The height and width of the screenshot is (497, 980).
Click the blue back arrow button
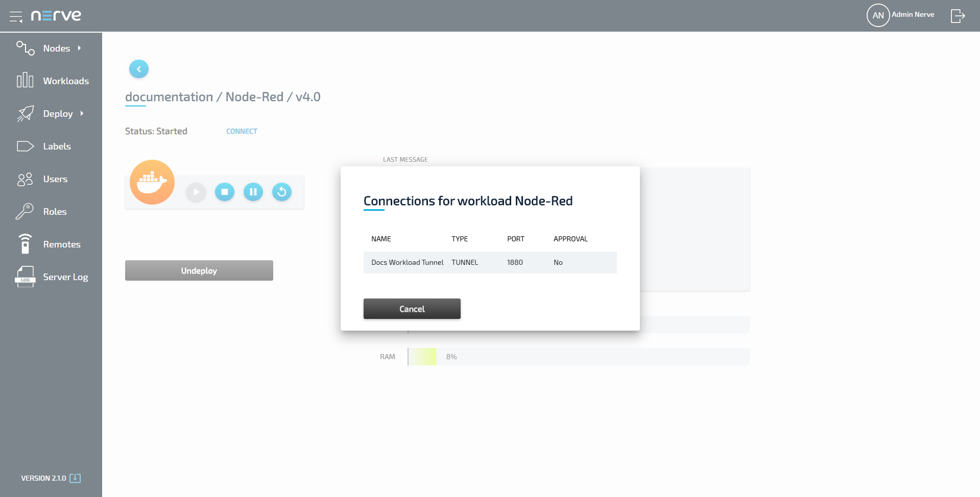point(138,69)
